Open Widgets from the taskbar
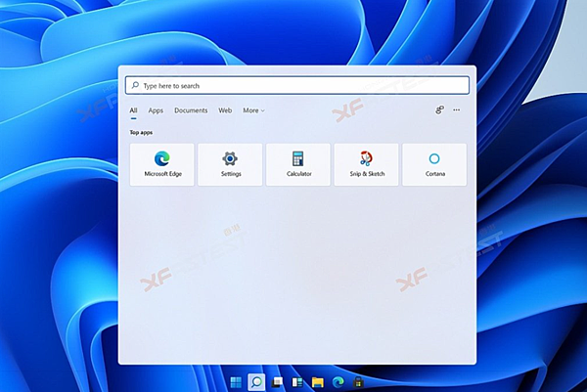Image resolution: width=587 pixels, height=392 pixels. 297,382
